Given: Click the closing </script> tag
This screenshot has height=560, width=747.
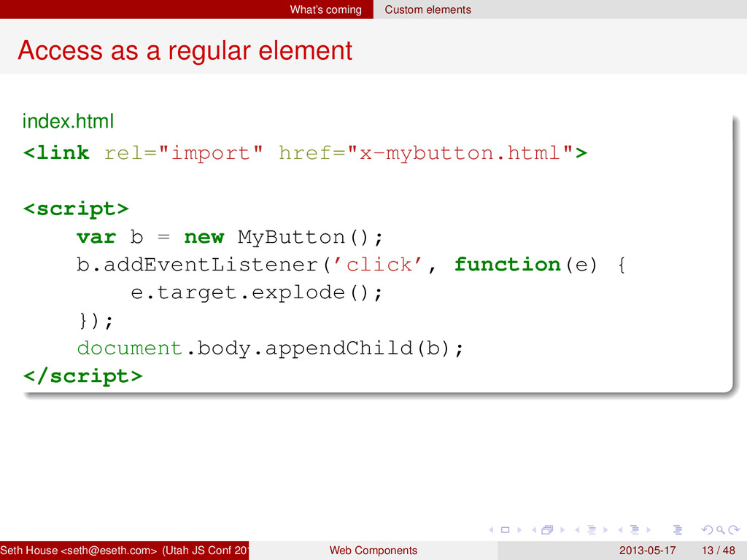Looking at the screenshot, I should [x=83, y=376].
